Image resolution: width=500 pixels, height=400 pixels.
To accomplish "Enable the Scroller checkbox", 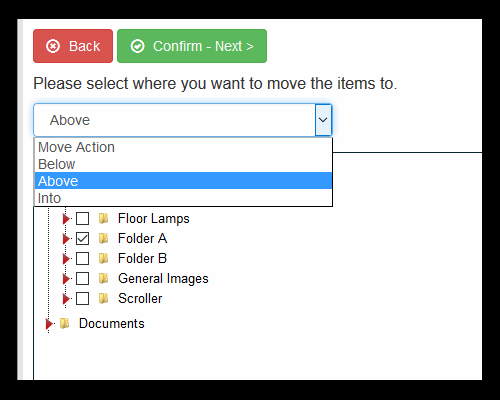I will 82,299.
